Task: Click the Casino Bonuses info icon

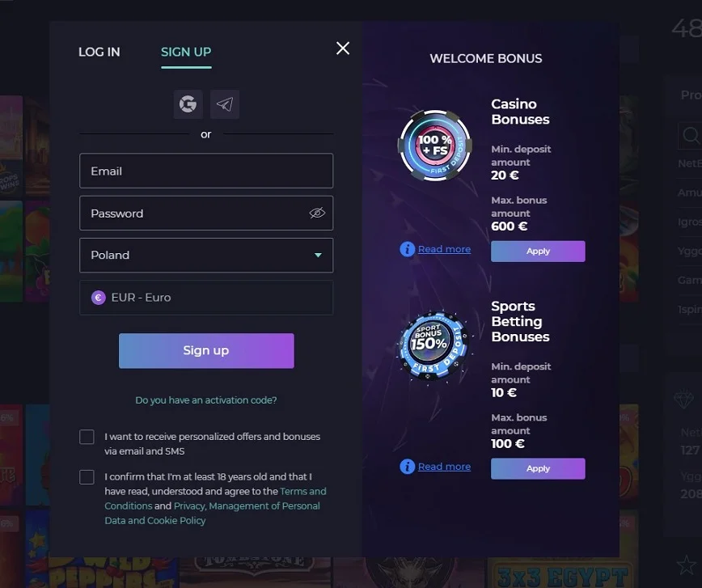Action: tap(407, 249)
